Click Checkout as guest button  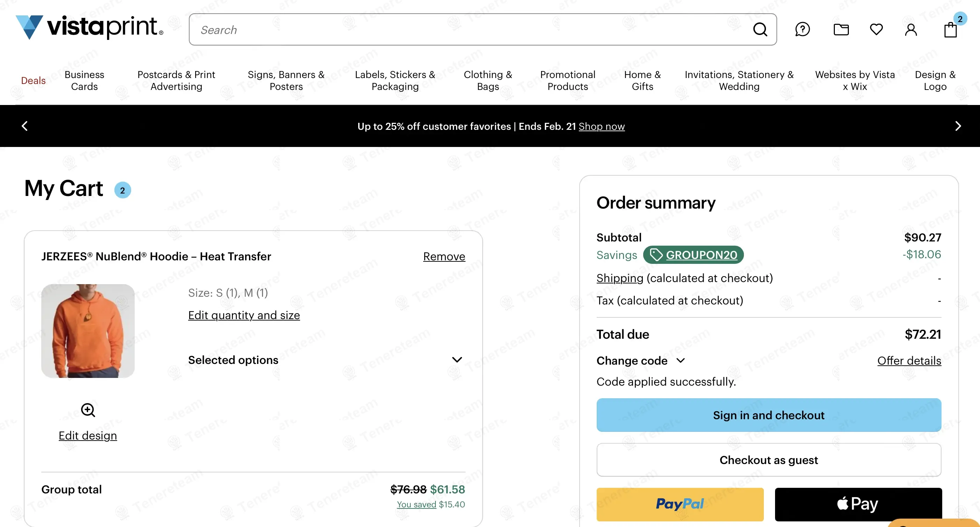pos(768,460)
